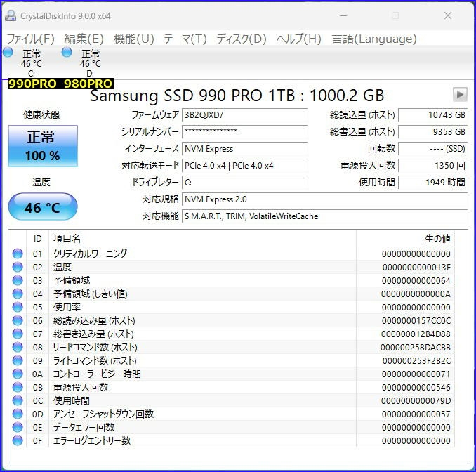Click the ID column header
The height and width of the screenshot is (472, 476).
point(37,238)
